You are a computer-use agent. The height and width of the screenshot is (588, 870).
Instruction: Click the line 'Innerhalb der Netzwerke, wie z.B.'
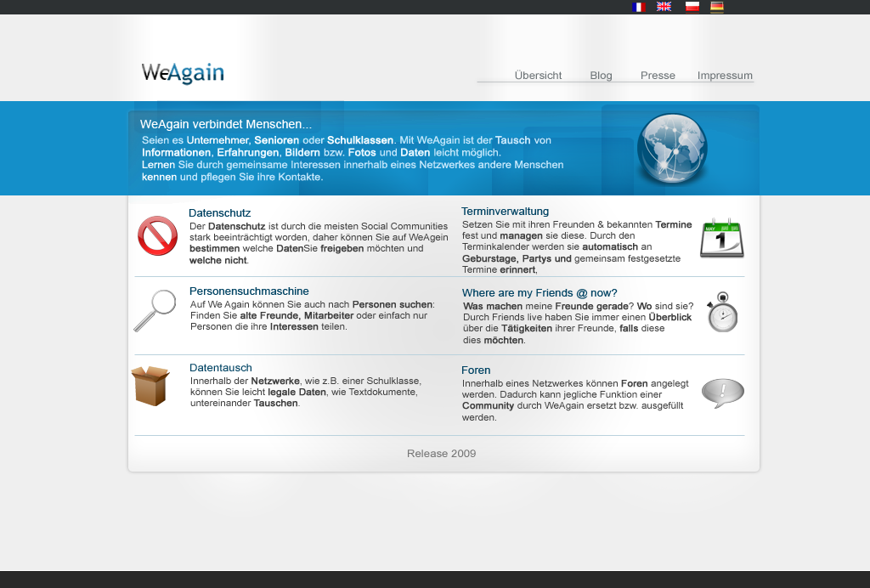coord(306,381)
